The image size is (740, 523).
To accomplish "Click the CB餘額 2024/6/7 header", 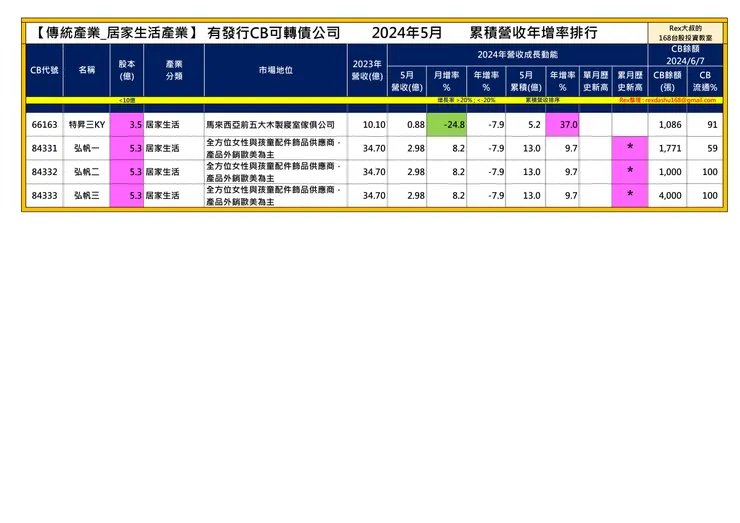I will click(685, 55).
